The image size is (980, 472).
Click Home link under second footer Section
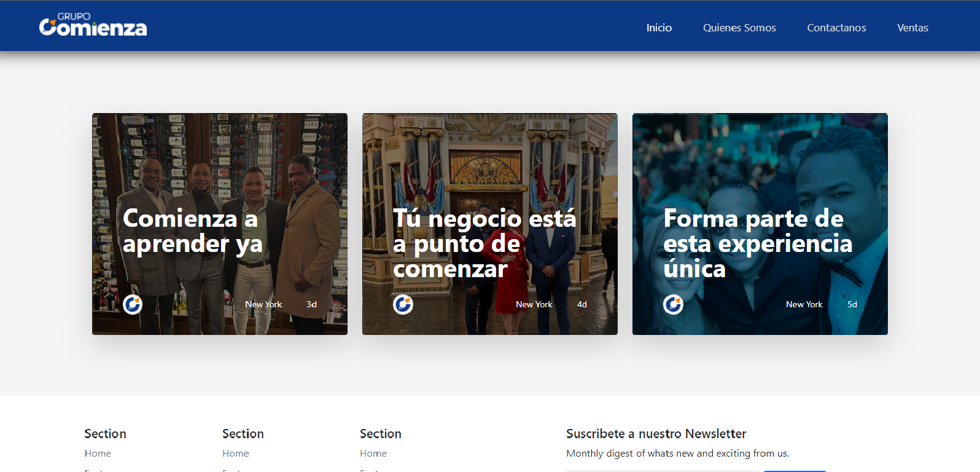236,453
